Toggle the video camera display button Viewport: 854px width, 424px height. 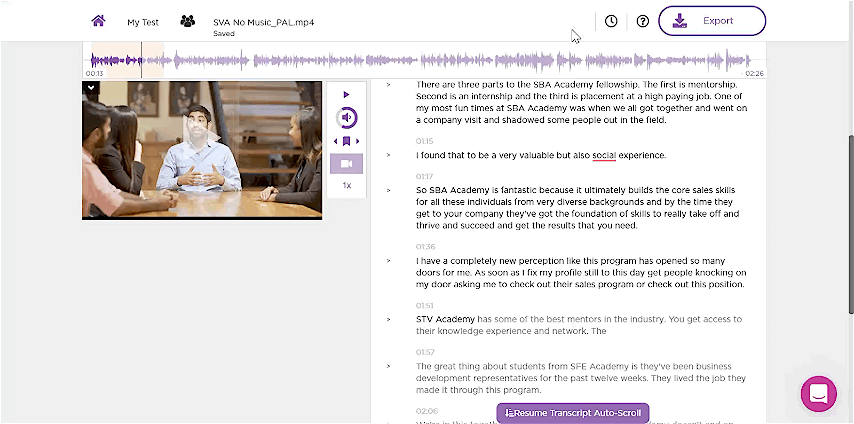[346, 163]
